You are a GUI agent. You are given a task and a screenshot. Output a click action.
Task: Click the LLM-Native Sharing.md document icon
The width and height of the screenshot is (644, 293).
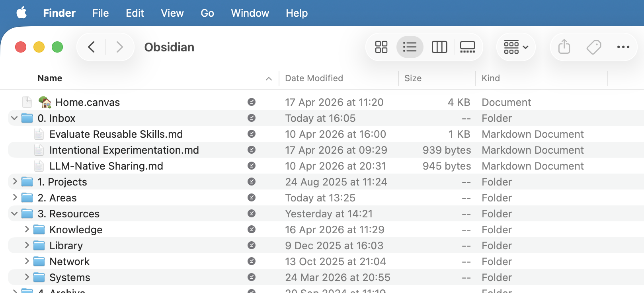(x=39, y=166)
